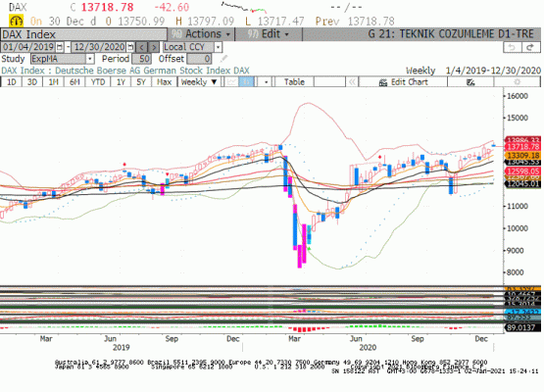Click the redo arrow button

pos(531,47)
